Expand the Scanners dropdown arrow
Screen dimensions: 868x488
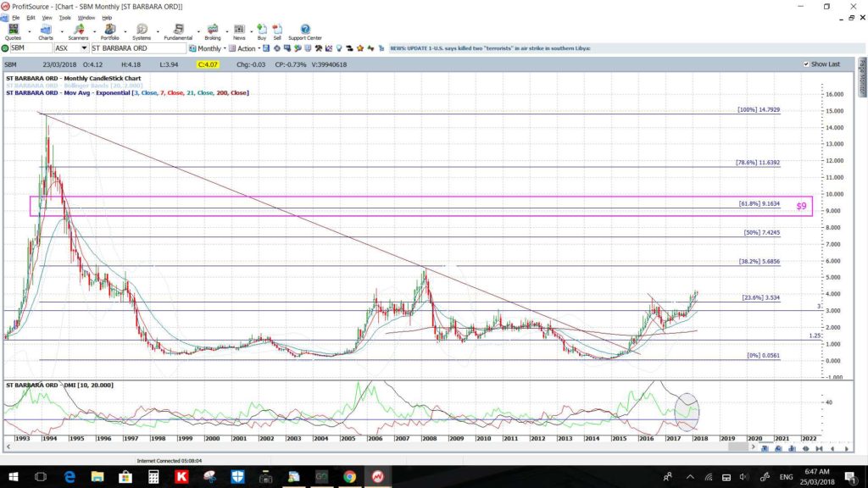pos(94,31)
